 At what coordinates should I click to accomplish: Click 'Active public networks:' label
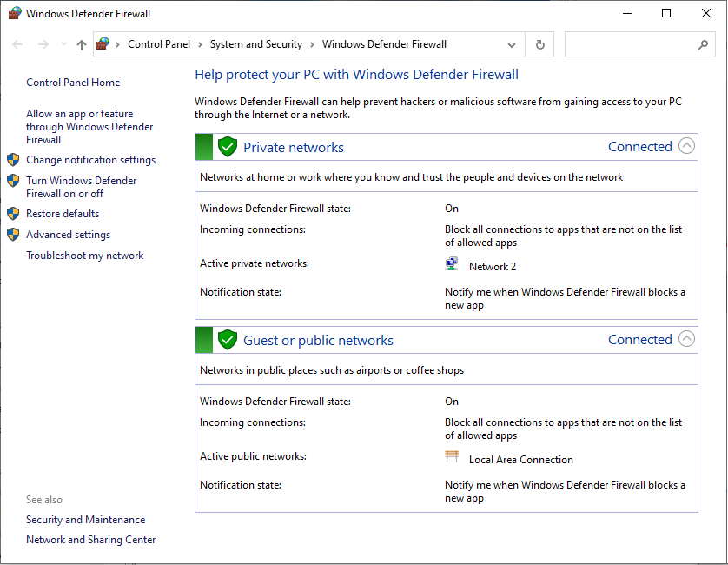pyautogui.click(x=253, y=456)
